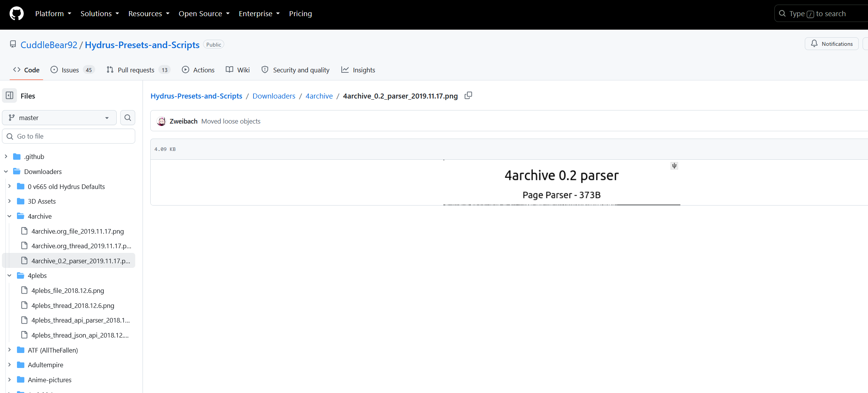868x393 pixels.
Task: Expand the Enterprise menu
Action: point(259,13)
